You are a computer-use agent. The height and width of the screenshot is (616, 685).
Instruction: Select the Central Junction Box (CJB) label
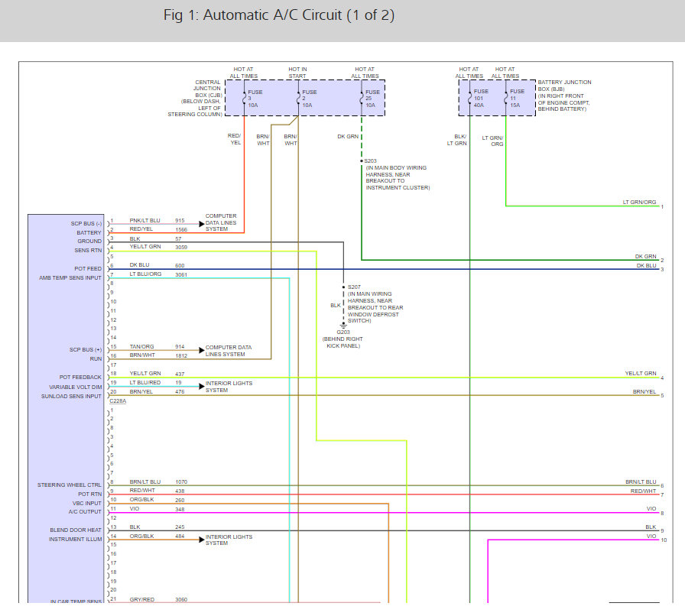(196, 99)
